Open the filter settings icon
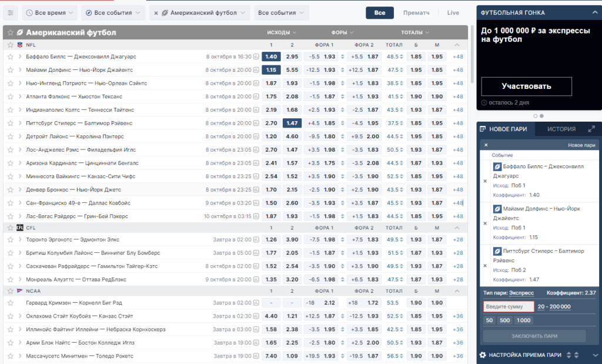This screenshot has height=364, width=602. coord(11,13)
